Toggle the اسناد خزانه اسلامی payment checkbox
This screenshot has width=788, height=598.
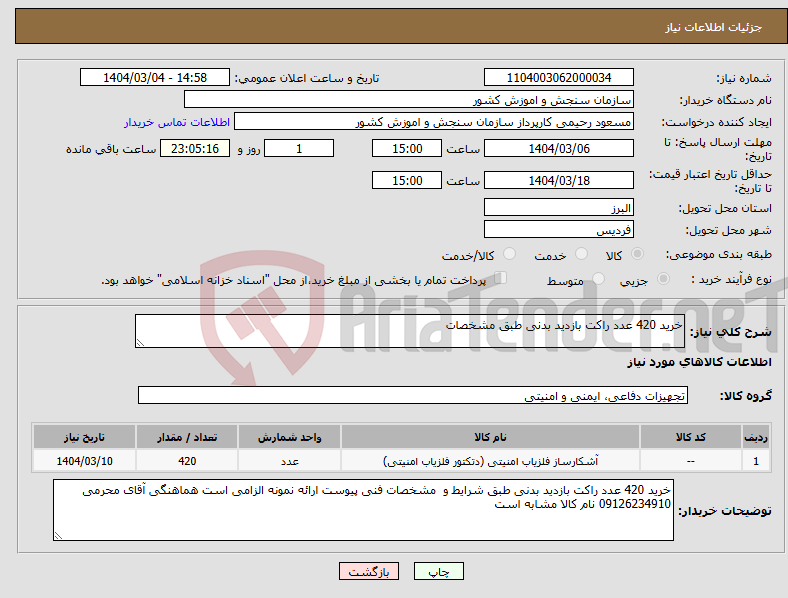click(x=501, y=277)
